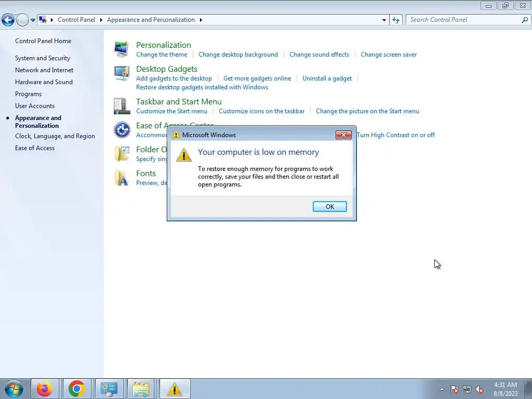
Task: Click the Refresh button in address bar
Action: pyautogui.click(x=395, y=20)
